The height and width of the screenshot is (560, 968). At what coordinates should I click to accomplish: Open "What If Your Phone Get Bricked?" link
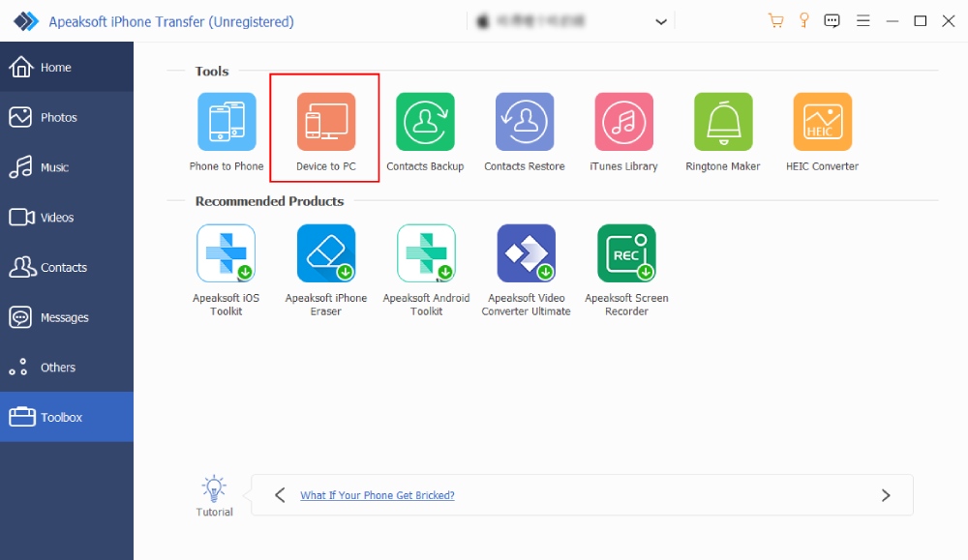tap(378, 495)
